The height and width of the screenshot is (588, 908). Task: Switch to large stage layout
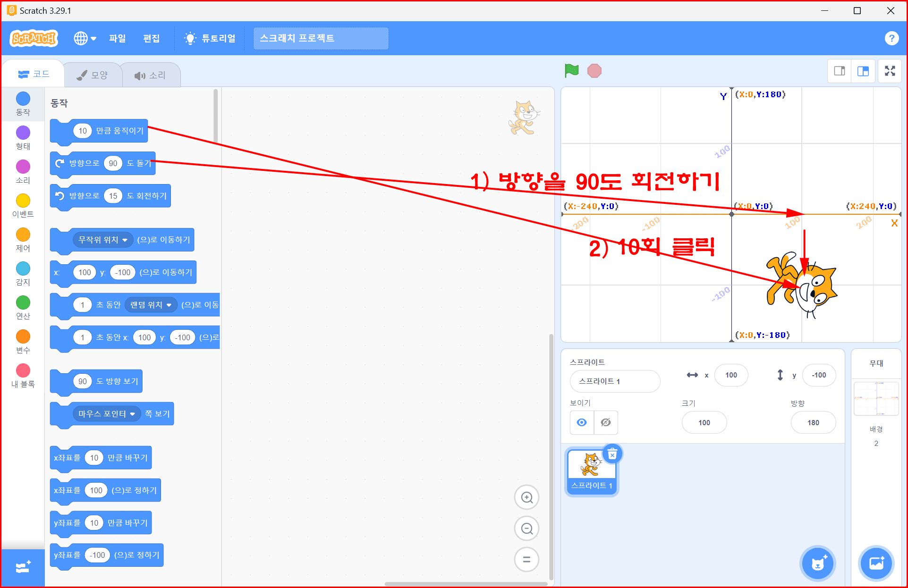863,71
